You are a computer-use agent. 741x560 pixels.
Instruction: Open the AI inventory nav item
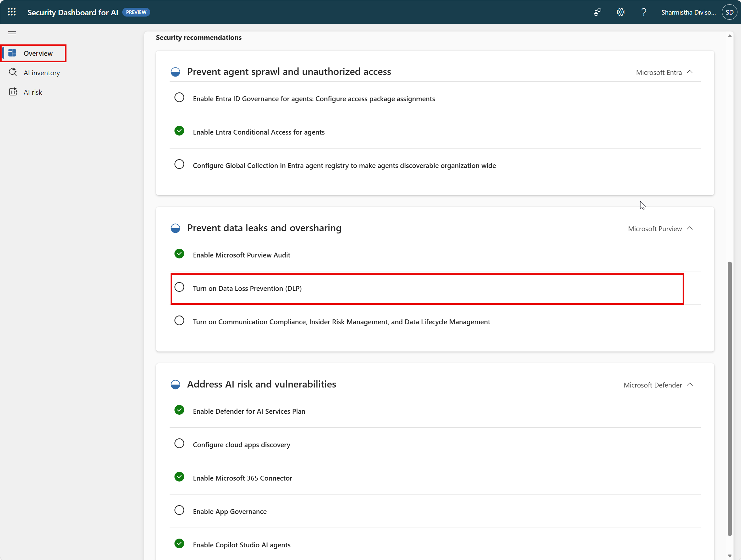pyautogui.click(x=42, y=73)
